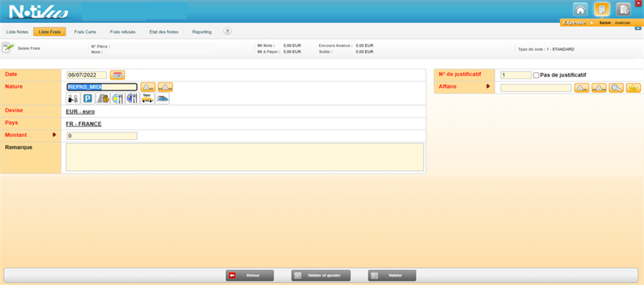The image size is (644, 285).
Task: Search Affaire starting with text (A..)
Action: 581,88
